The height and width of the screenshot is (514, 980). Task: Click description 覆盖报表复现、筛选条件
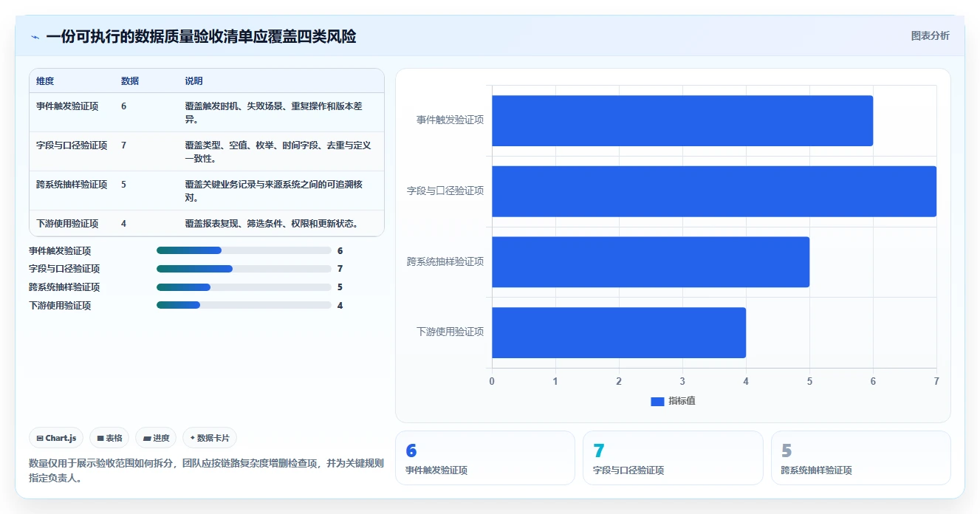[272, 224]
